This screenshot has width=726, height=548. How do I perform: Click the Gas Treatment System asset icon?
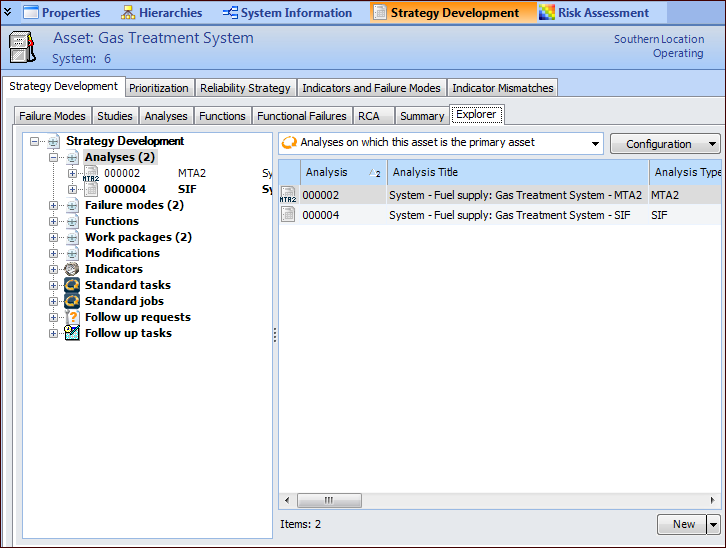23,47
